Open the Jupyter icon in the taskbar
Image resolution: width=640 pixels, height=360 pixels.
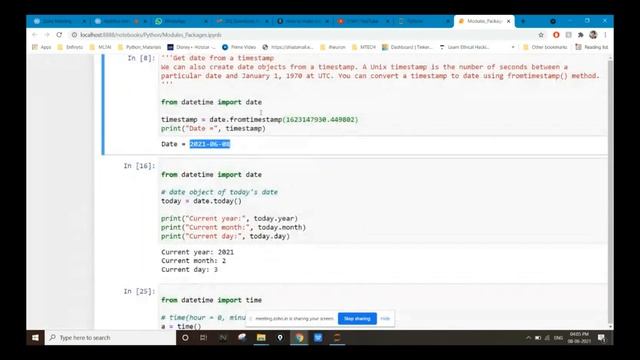point(337,338)
